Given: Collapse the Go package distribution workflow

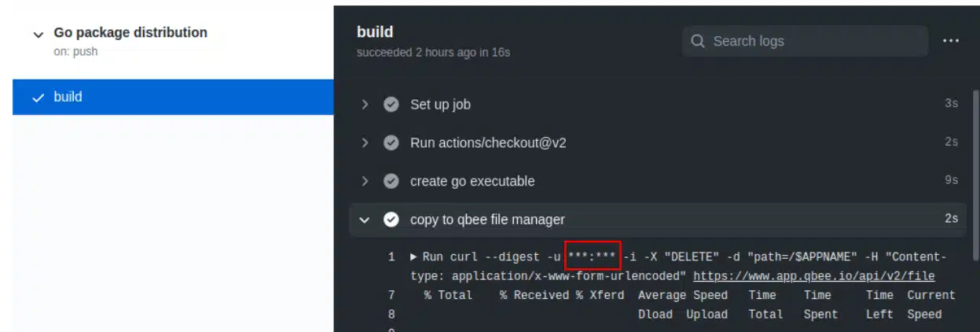Looking at the screenshot, I should pyautogui.click(x=38, y=35).
